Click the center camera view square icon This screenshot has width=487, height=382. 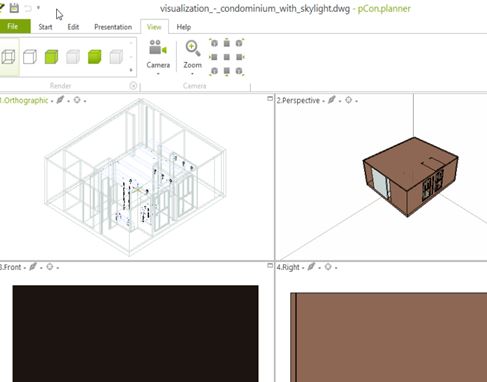227,57
